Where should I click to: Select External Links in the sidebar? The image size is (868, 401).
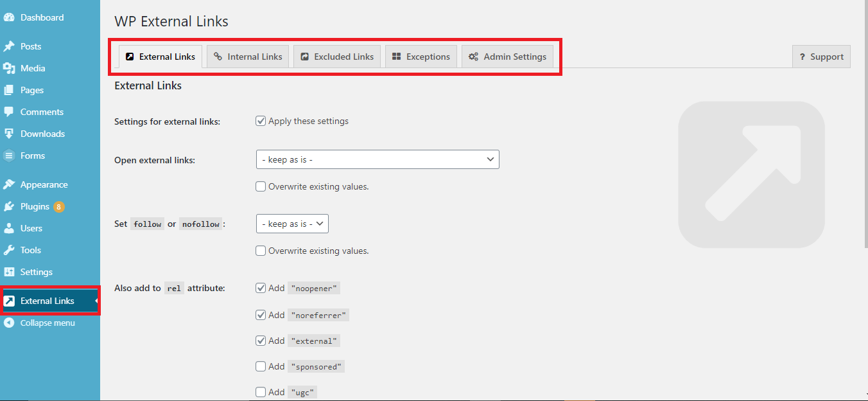tap(50, 301)
